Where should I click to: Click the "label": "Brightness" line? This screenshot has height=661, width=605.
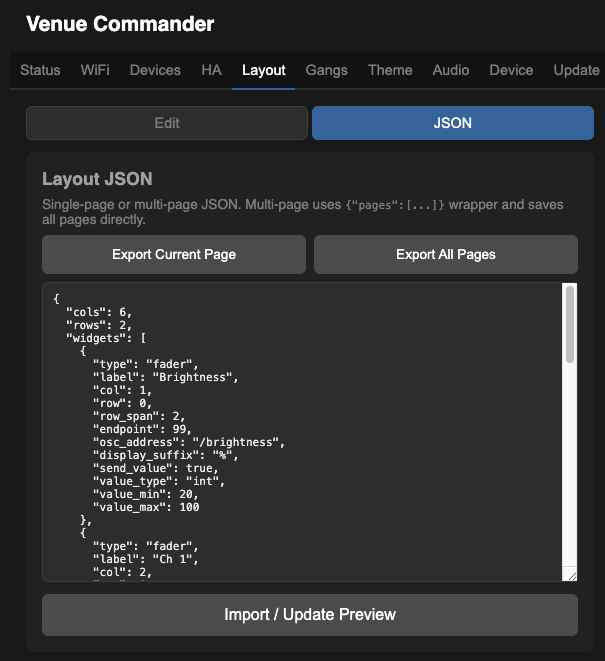point(166,377)
